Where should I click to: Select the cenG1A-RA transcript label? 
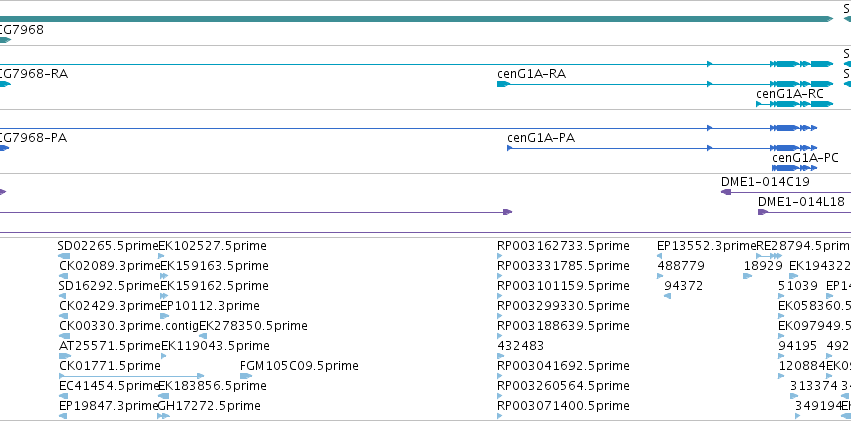pyautogui.click(x=531, y=74)
